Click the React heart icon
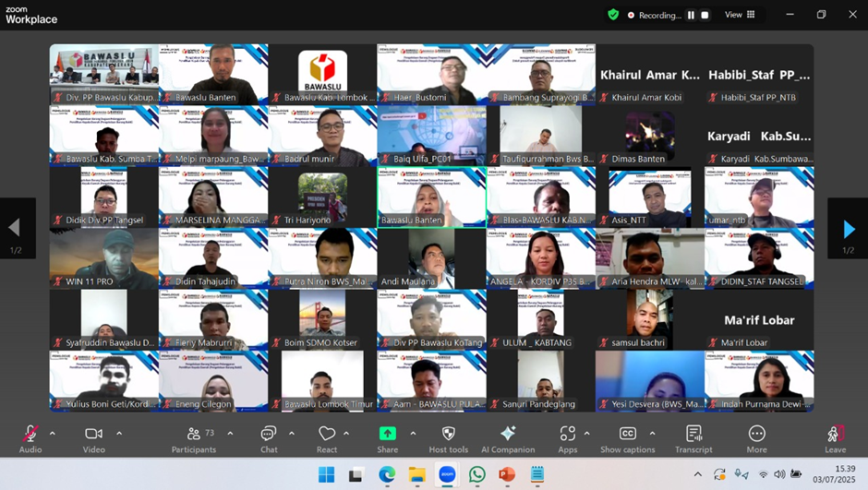 (327, 435)
